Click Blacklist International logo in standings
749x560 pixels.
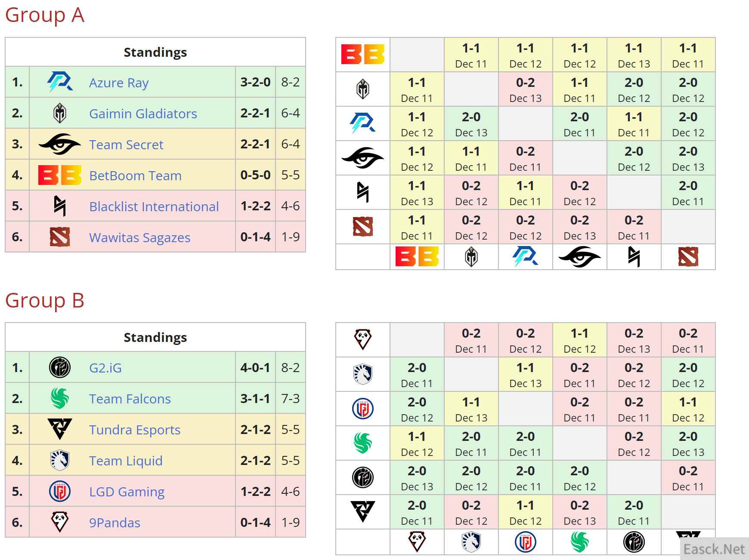(x=59, y=206)
